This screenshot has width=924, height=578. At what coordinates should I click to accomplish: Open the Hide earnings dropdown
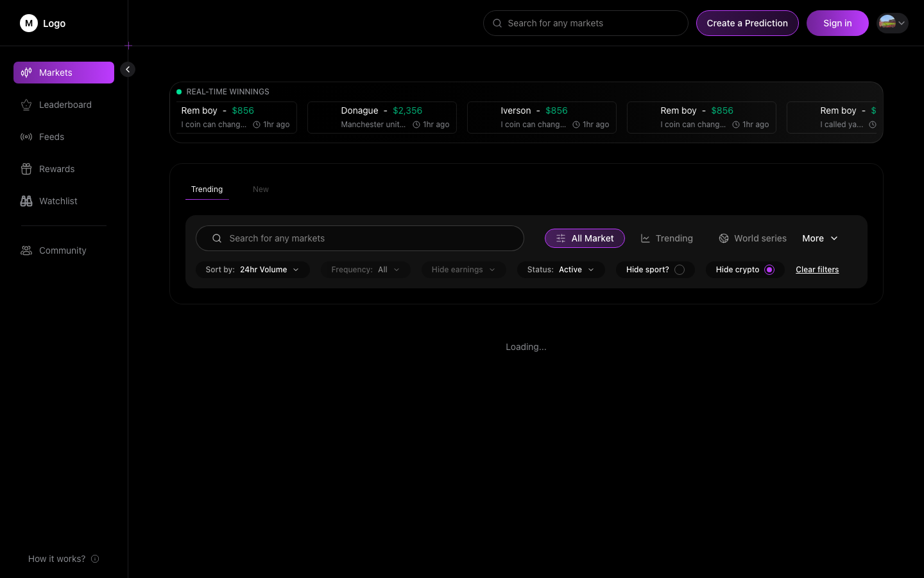pos(463,270)
